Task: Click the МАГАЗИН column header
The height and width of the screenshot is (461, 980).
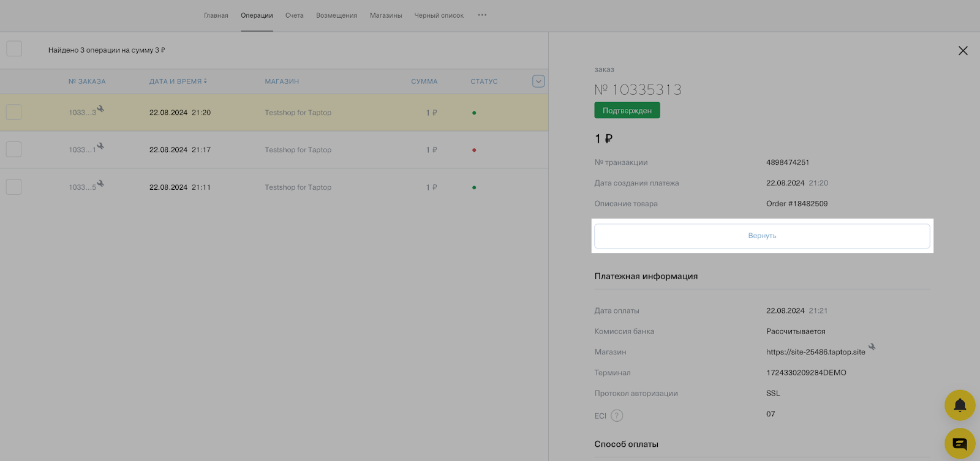Action: coord(282,81)
